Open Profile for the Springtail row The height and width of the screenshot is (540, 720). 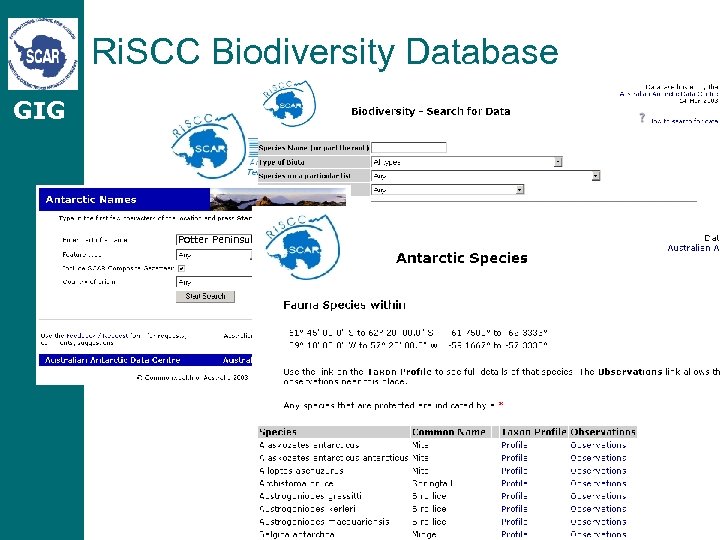(514, 484)
